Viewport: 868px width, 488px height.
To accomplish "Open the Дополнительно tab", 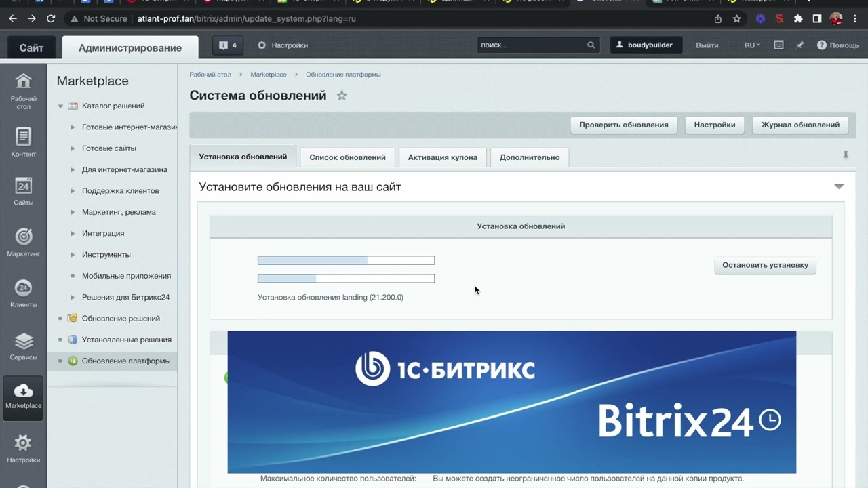I will click(x=530, y=157).
